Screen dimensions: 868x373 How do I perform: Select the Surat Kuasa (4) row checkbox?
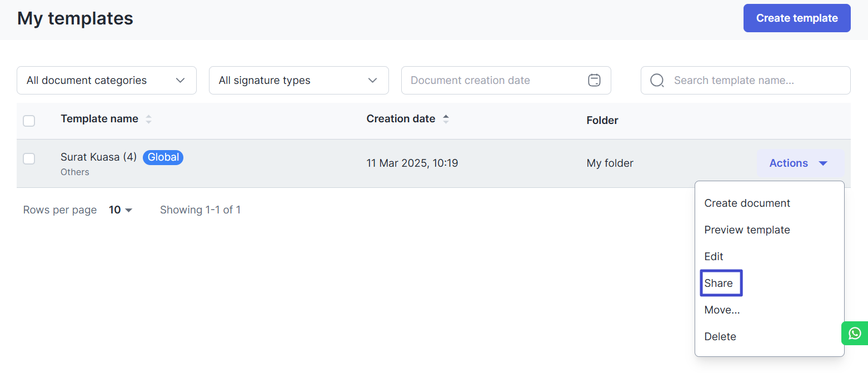point(29,159)
